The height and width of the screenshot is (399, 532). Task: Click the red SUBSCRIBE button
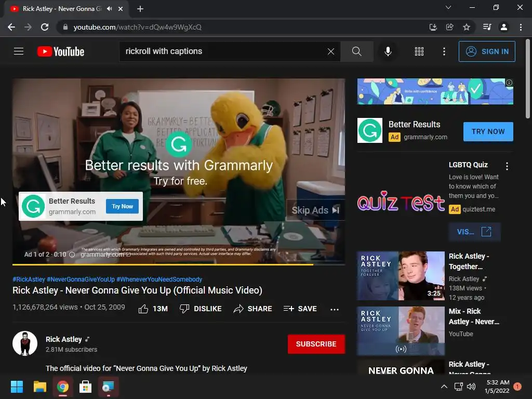pyautogui.click(x=316, y=344)
